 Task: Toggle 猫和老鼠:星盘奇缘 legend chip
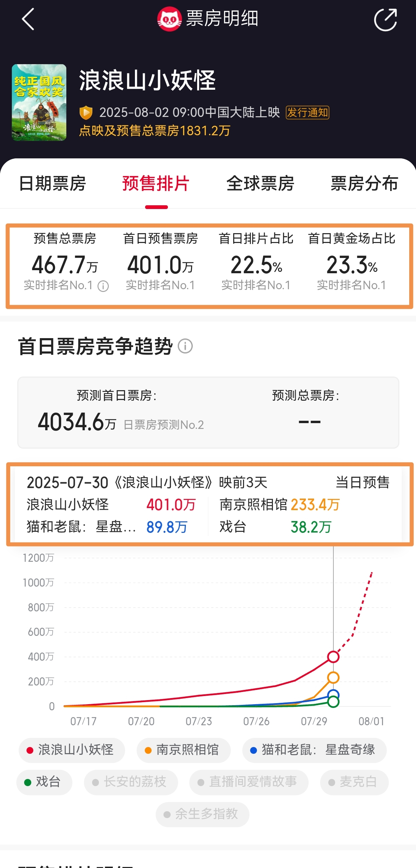click(x=314, y=750)
